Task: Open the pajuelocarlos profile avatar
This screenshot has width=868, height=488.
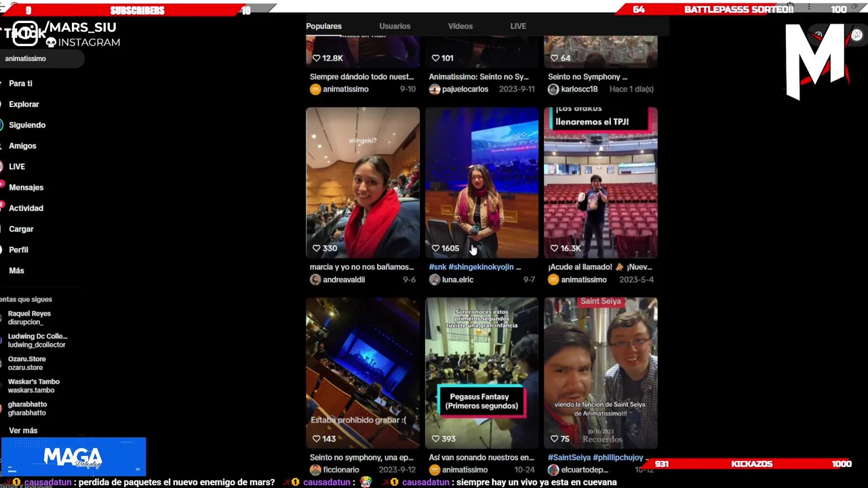Action: point(435,89)
